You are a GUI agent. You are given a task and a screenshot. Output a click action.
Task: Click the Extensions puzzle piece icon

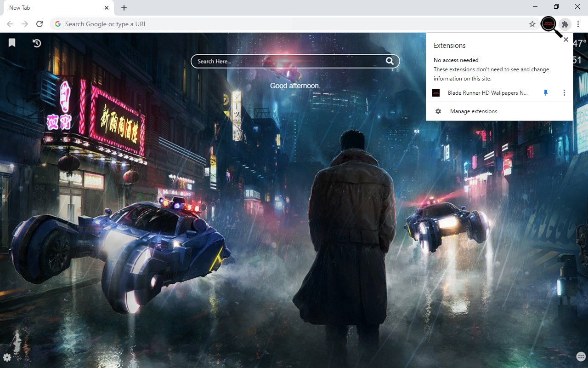pos(565,24)
